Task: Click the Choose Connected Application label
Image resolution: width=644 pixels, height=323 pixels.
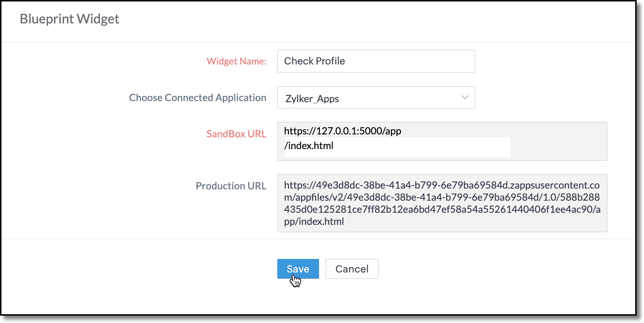Action: [x=198, y=98]
